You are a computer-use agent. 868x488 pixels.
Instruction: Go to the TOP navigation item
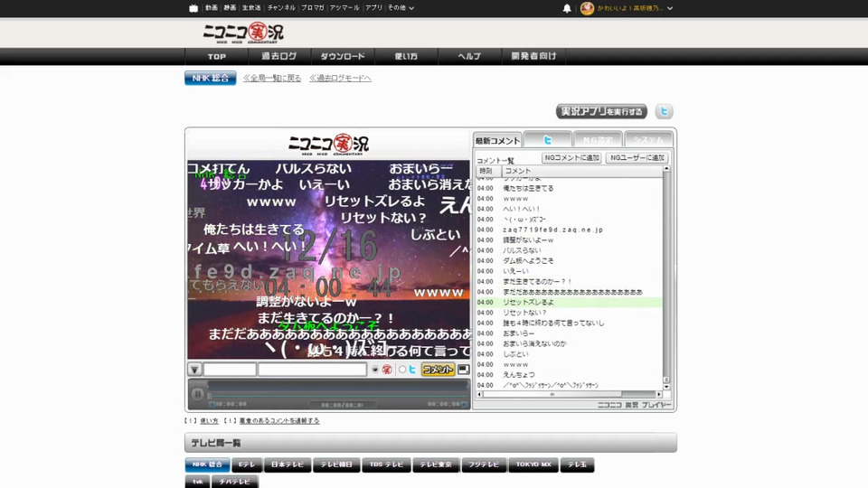coord(216,56)
